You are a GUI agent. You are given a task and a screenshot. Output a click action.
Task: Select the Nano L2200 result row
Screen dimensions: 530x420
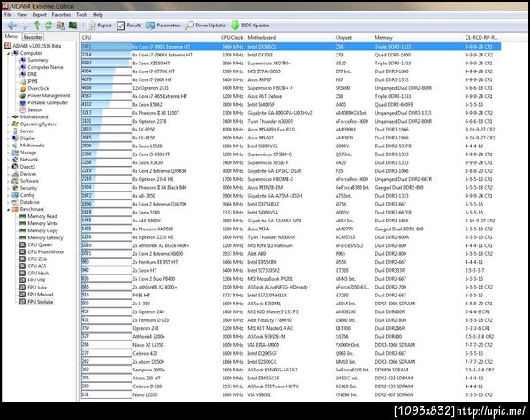[291, 394]
